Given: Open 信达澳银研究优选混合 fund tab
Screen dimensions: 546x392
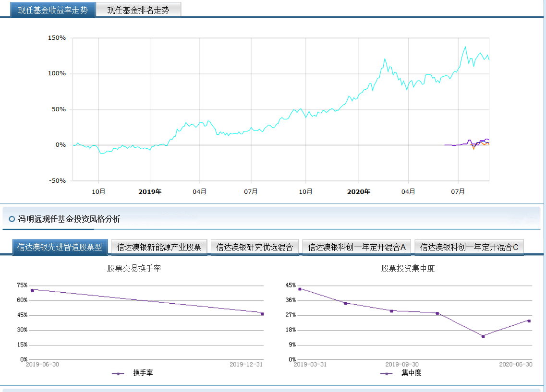Looking at the screenshot, I should coord(255,247).
